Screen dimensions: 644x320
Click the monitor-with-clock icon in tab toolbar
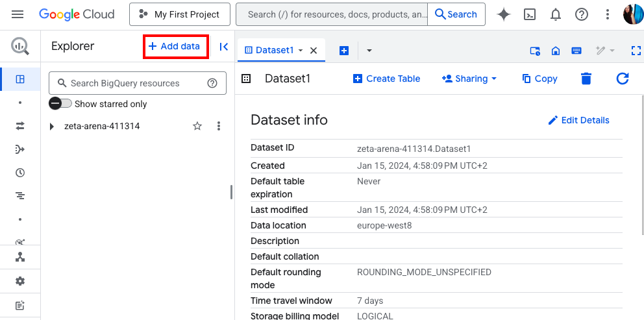[x=535, y=51]
